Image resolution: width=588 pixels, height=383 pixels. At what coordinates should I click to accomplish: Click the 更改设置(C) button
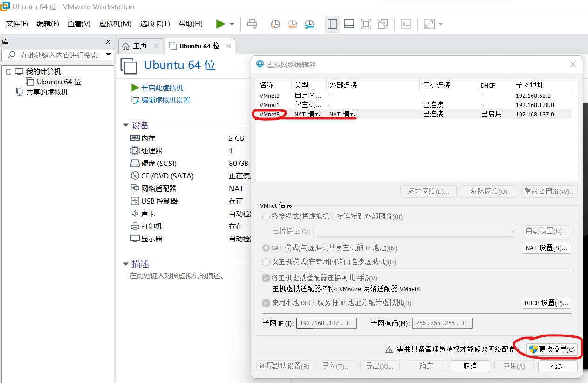(x=553, y=349)
